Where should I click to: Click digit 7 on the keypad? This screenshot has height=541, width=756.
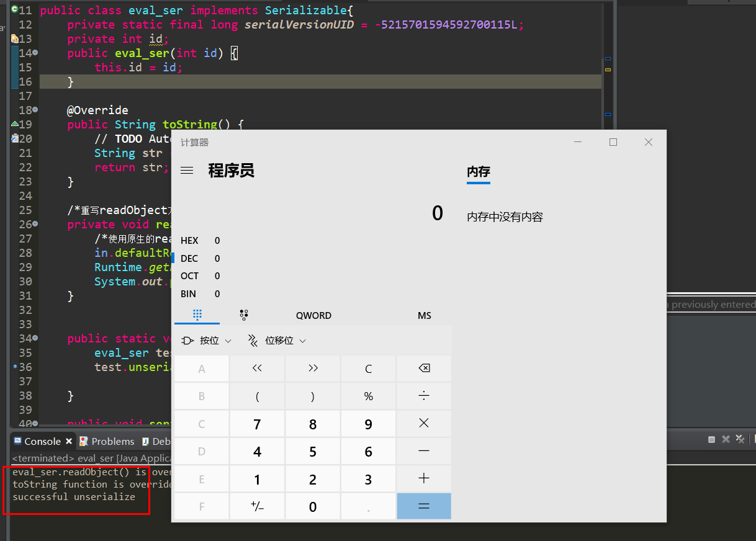(x=257, y=424)
